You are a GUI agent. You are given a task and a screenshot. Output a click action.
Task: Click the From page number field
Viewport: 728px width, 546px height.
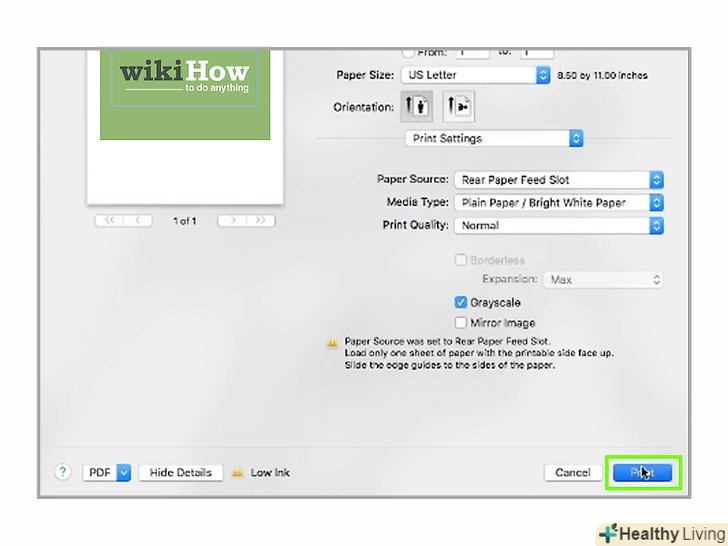tap(473, 53)
